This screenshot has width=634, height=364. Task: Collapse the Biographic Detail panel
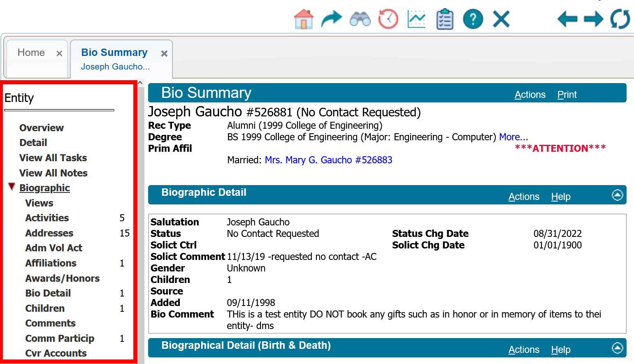tap(617, 195)
